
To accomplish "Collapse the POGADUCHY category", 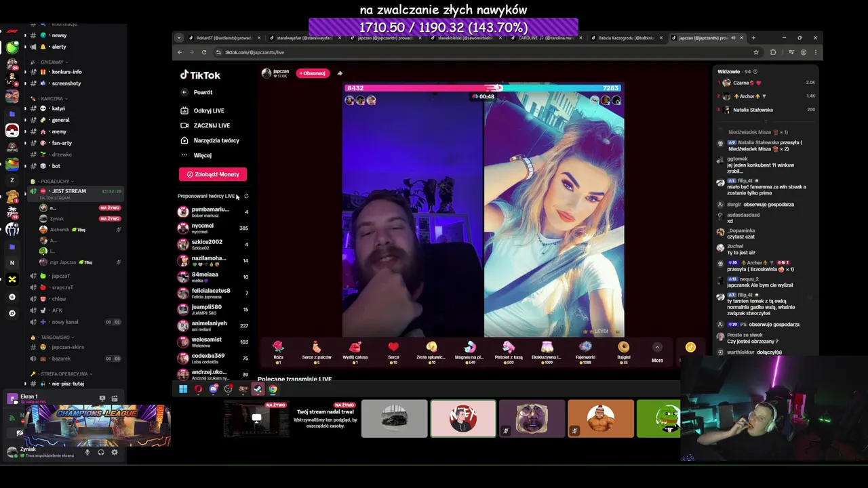I will (55, 182).
